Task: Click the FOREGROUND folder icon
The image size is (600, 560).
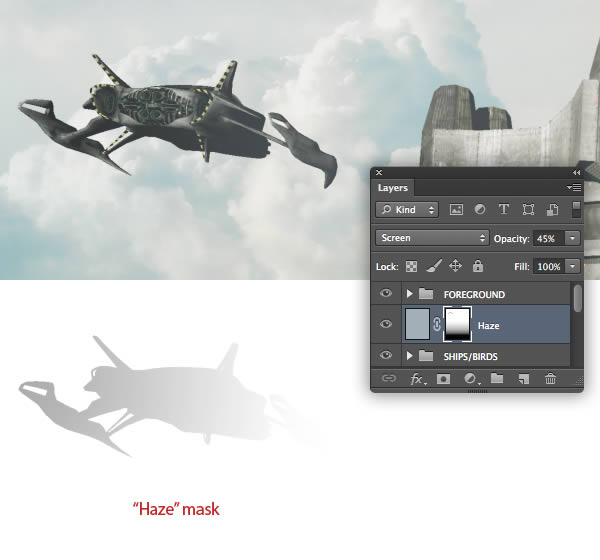Action: click(x=426, y=294)
